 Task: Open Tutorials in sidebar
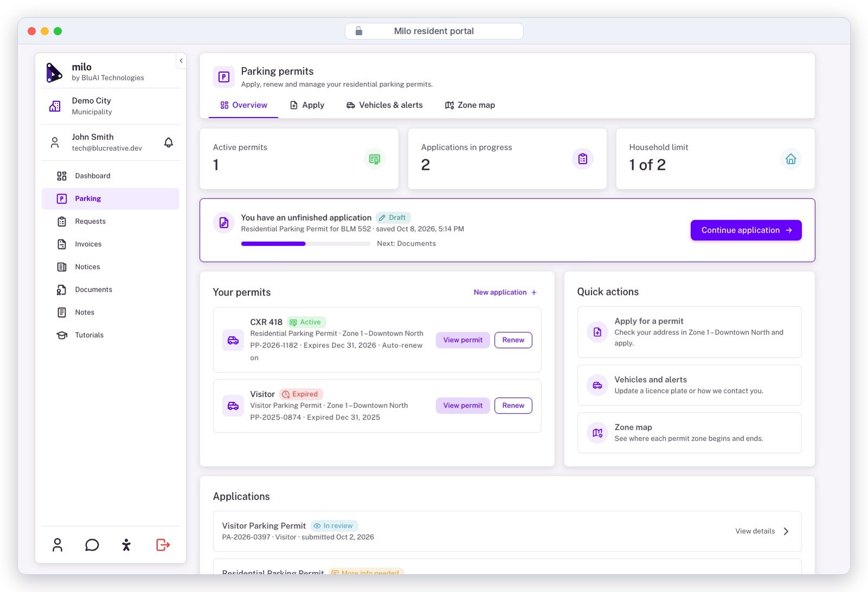coord(111,335)
